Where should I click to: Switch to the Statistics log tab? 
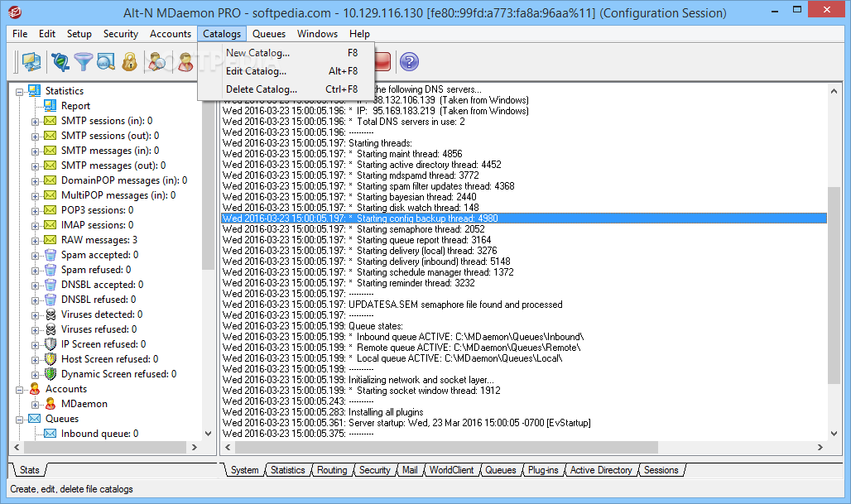pos(287,470)
